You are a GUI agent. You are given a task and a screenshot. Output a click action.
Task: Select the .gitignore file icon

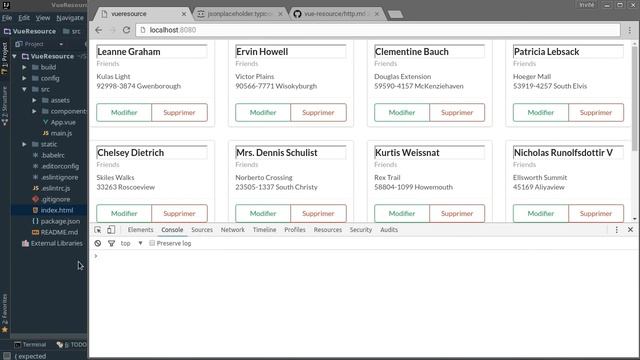tap(36, 199)
